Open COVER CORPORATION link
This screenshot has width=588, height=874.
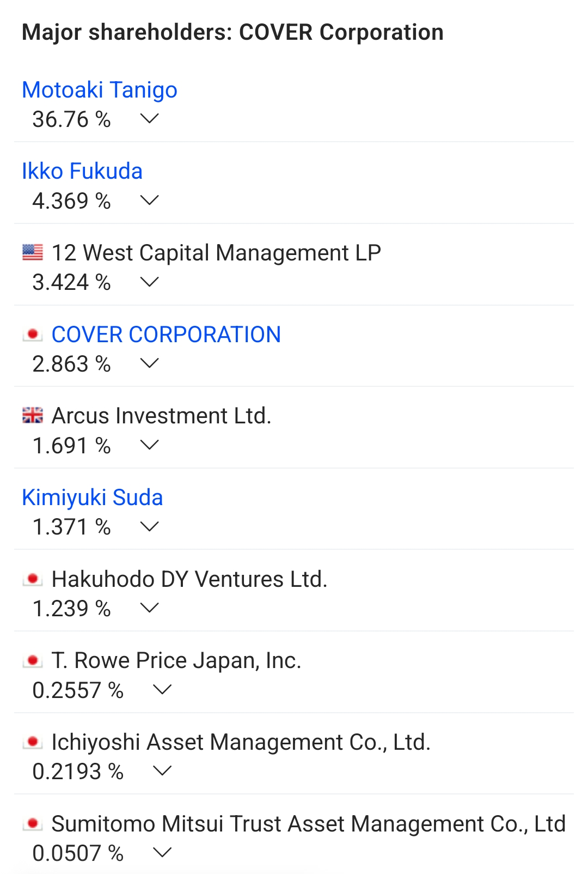pos(166,335)
